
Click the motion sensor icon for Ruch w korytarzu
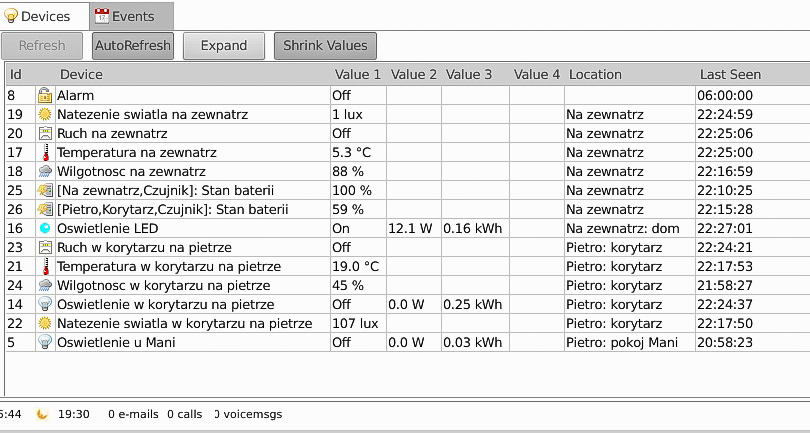(x=45, y=248)
